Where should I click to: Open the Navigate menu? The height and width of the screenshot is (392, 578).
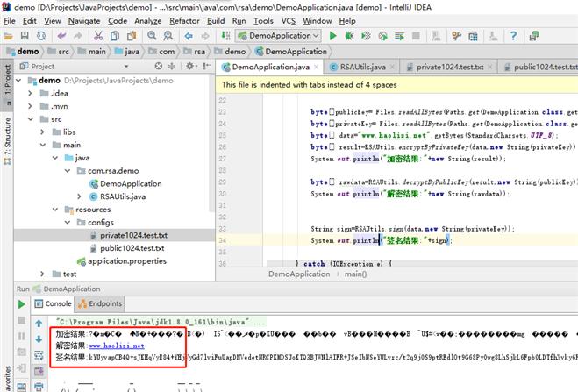pos(84,21)
